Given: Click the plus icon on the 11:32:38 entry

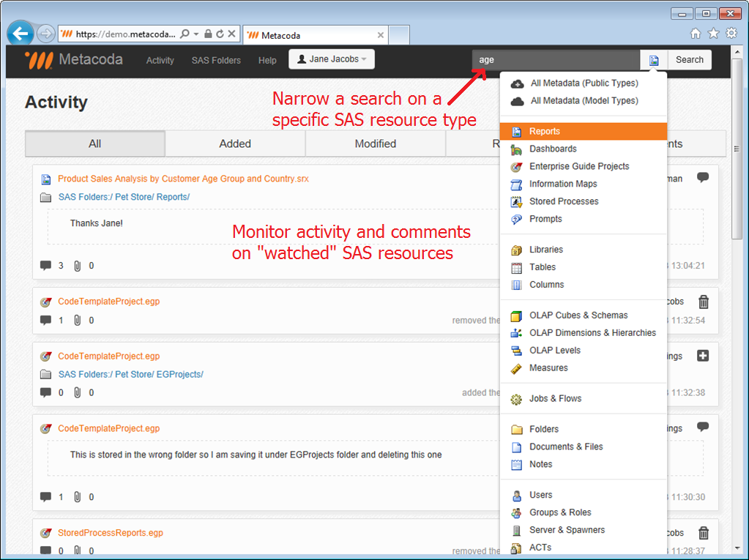Looking at the screenshot, I should [703, 356].
